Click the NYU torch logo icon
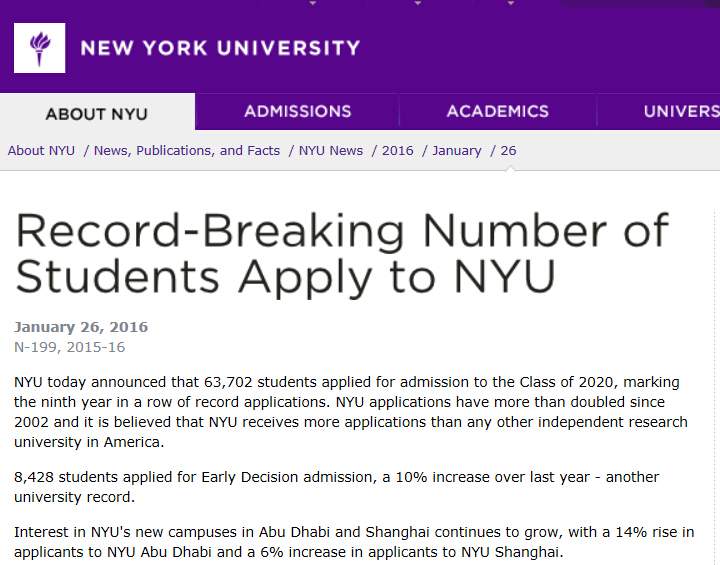Screen dimensions: 720x565 click(x=40, y=48)
